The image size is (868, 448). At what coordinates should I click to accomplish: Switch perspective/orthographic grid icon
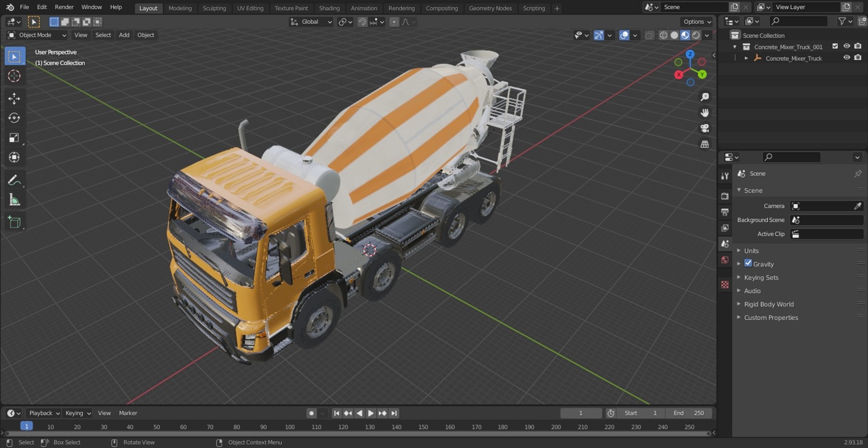[704, 144]
